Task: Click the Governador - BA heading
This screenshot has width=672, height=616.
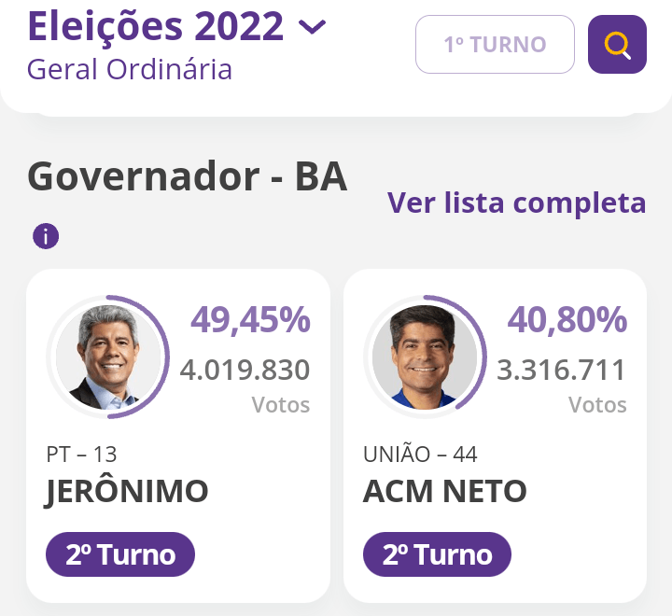Action: coord(187,176)
